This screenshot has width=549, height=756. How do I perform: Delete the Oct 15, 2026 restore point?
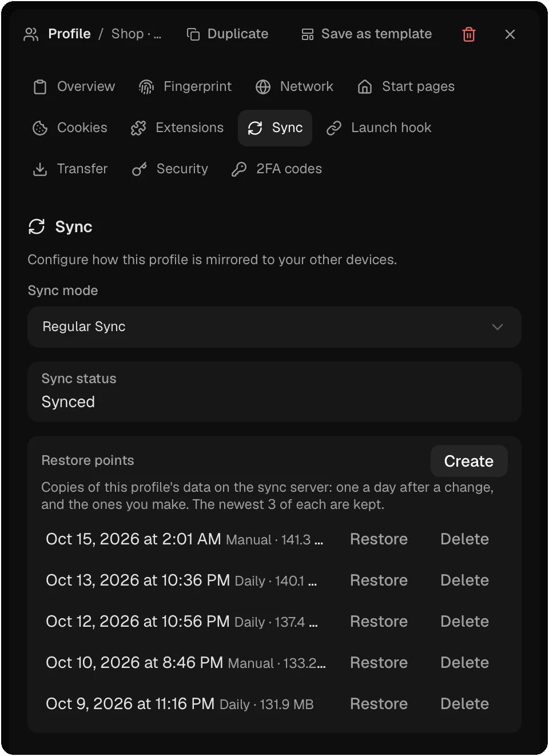click(464, 539)
